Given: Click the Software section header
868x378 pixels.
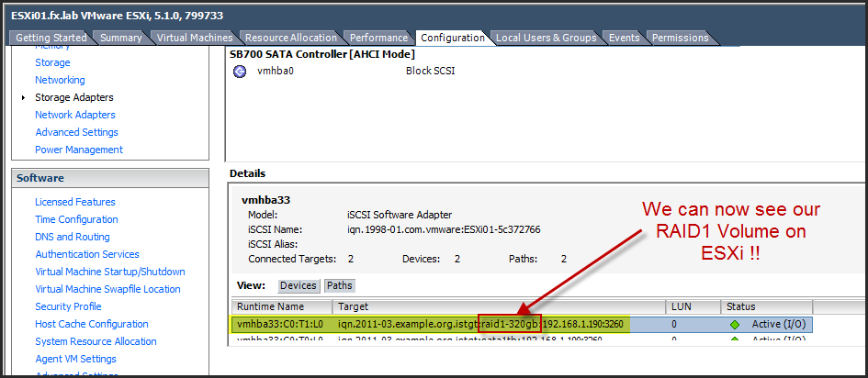Looking at the screenshot, I should (x=110, y=179).
